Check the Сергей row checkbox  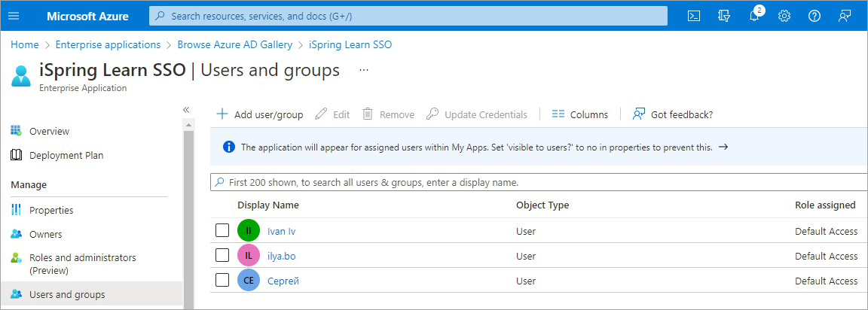click(222, 280)
